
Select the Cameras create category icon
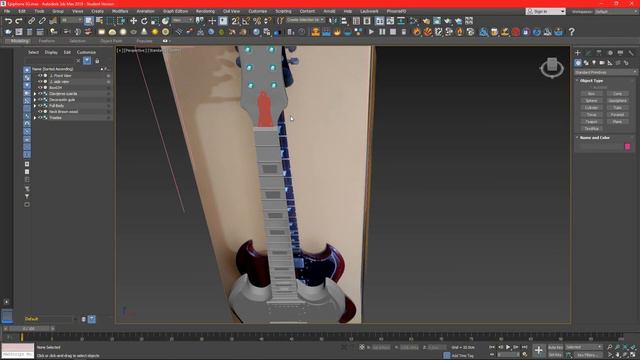602,63
